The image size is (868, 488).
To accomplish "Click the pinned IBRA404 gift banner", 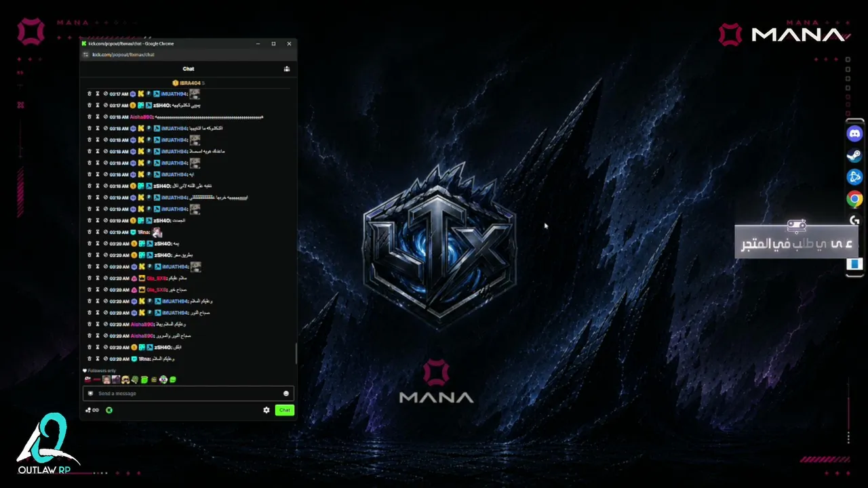I will [x=188, y=83].
